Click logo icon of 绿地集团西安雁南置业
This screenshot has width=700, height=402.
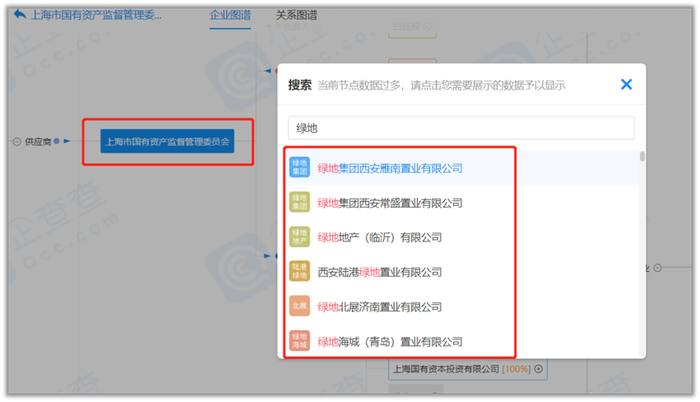tap(300, 168)
